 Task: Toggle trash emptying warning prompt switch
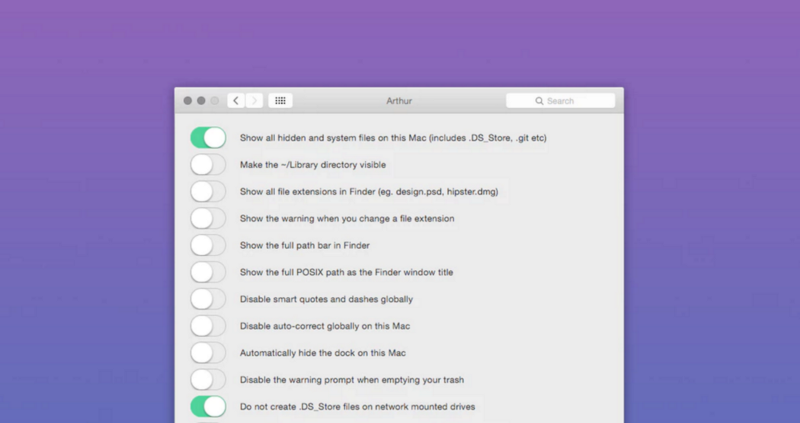[x=208, y=380]
